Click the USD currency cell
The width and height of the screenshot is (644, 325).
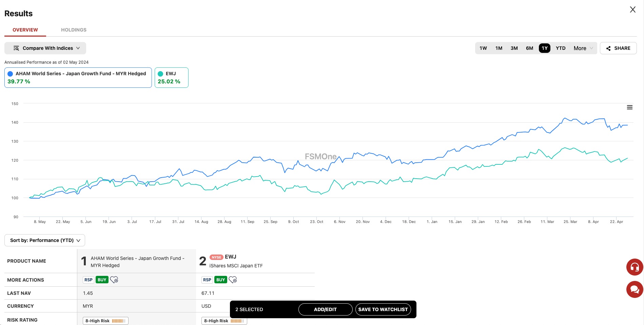(206, 306)
